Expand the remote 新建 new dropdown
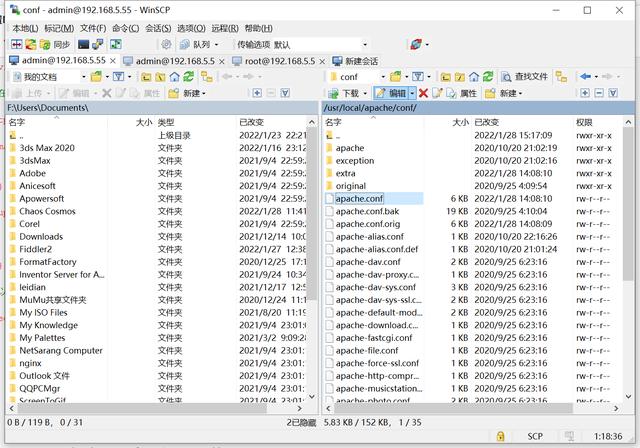This screenshot has height=448, width=640. point(520,93)
